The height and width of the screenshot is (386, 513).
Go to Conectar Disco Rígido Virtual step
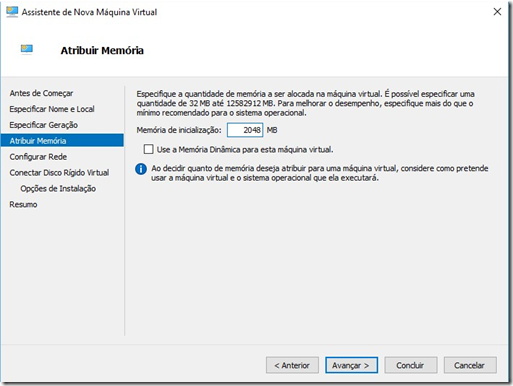(59, 173)
